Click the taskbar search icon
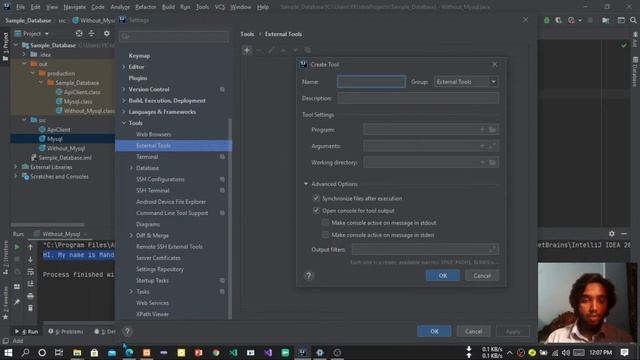This screenshot has width=640, height=360. pos(25,353)
